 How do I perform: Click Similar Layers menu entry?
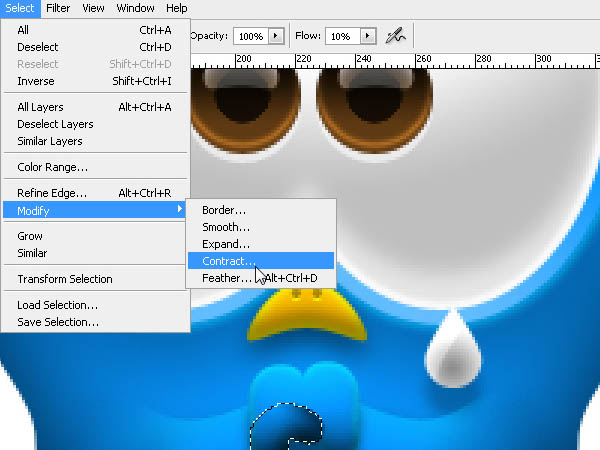(94, 141)
